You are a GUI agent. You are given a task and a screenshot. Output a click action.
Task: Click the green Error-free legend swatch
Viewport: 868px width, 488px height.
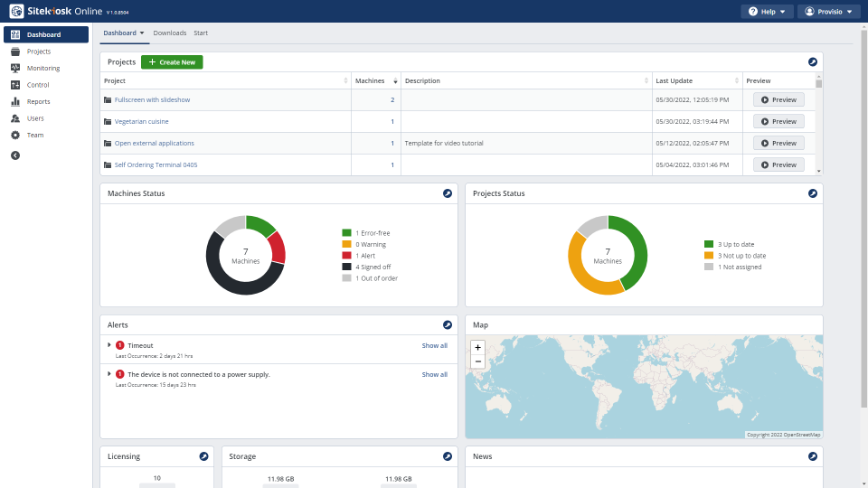click(346, 233)
